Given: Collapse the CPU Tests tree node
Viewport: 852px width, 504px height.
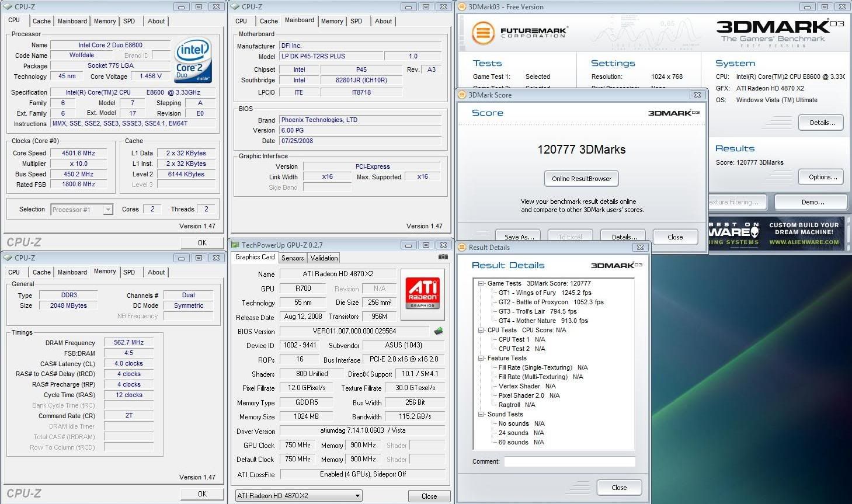Looking at the screenshot, I should 481,330.
